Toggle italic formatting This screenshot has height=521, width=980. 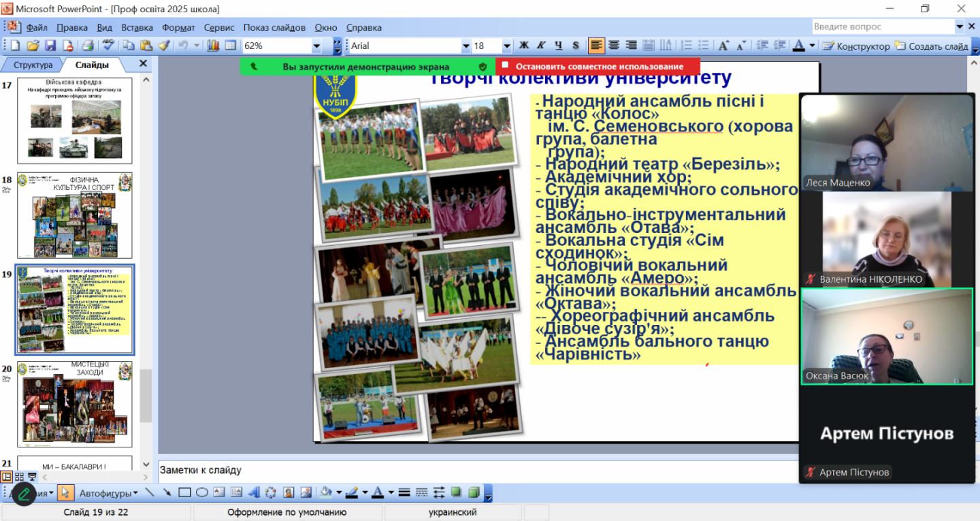pyautogui.click(x=541, y=46)
